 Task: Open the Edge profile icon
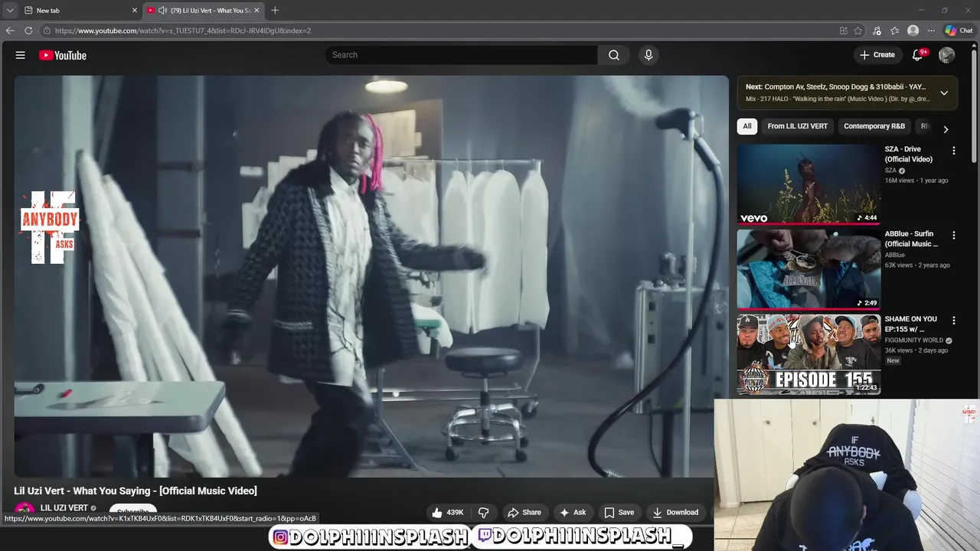[x=913, y=31]
